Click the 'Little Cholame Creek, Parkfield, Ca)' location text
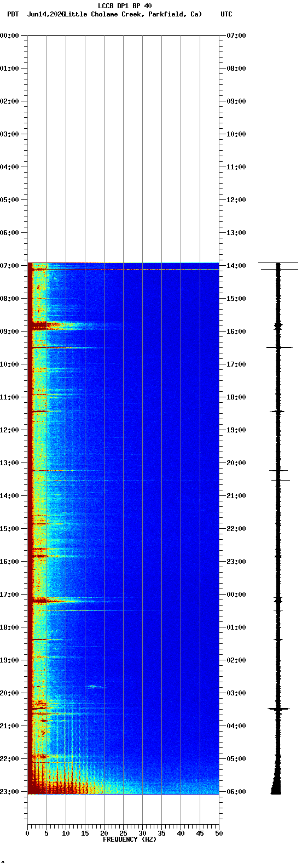 (133, 14)
